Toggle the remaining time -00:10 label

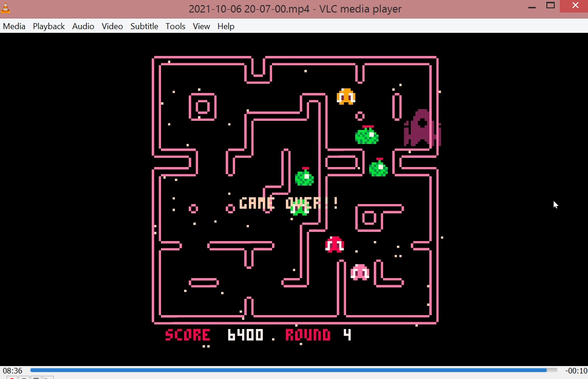coord(576,371)
